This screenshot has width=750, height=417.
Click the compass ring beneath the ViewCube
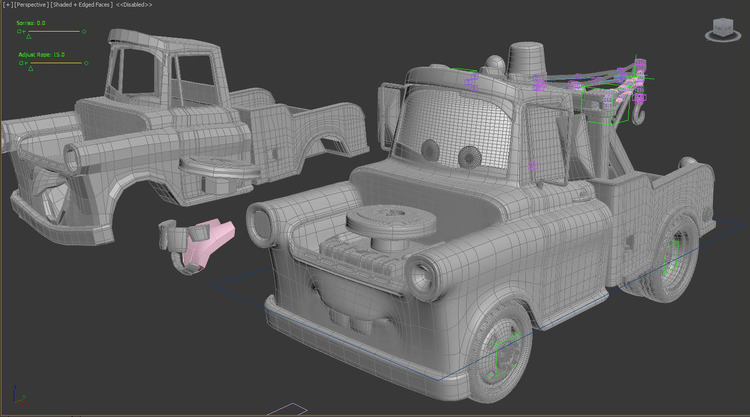pyautogui.click(x=717, y=42)
